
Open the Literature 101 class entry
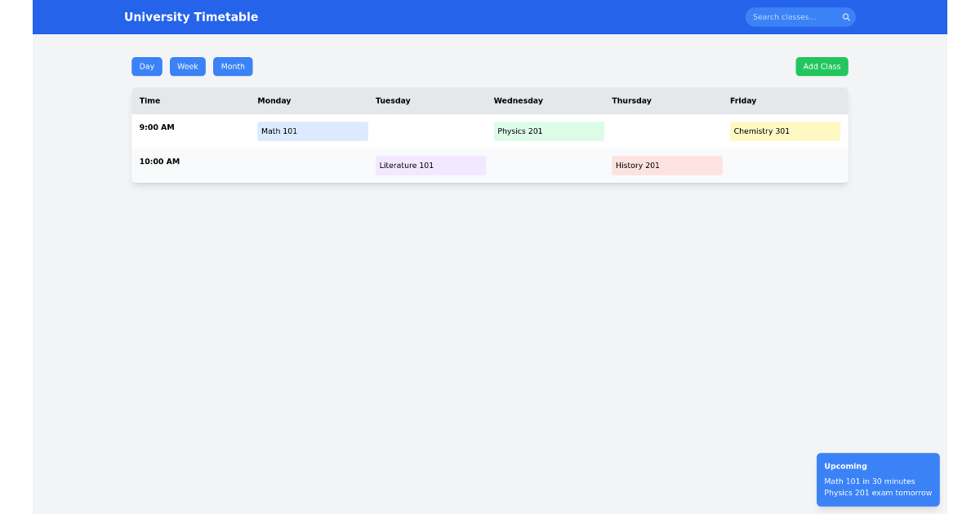pos(430,165)
